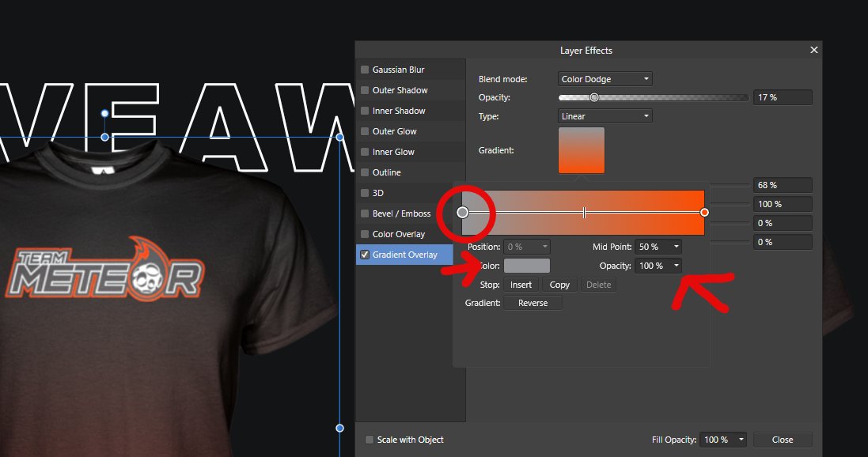This screenshot has width=868, height=457.
Task: Enable the Bevel / Emboss checkbox
Action: click(x=365, y=213)
